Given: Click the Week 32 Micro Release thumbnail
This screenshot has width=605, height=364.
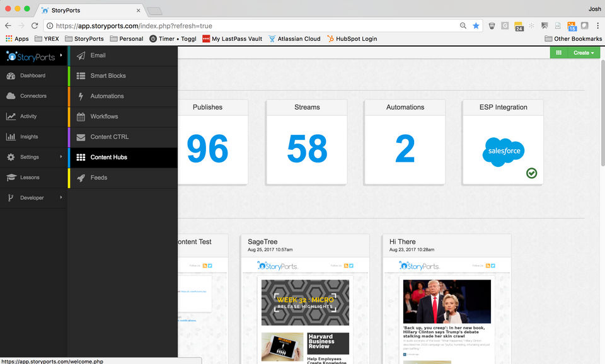Looking at the screenshot, I should point(305,303).
